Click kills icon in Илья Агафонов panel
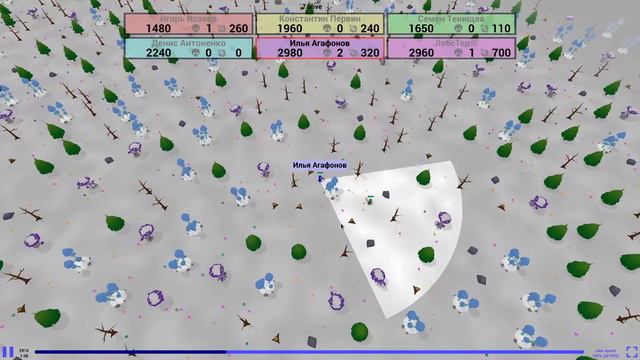The width and height of the screenshot is (640, 360). click(x=327, y=53)
